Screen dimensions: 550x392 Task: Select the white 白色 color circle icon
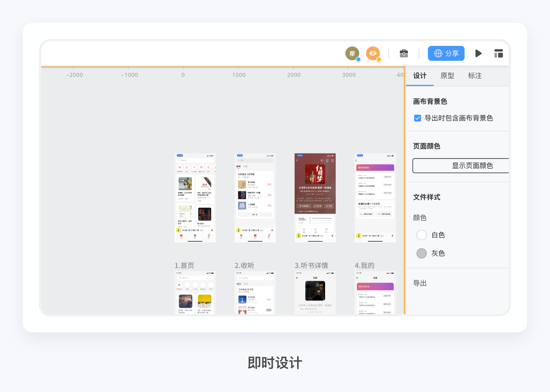[421, 235]
